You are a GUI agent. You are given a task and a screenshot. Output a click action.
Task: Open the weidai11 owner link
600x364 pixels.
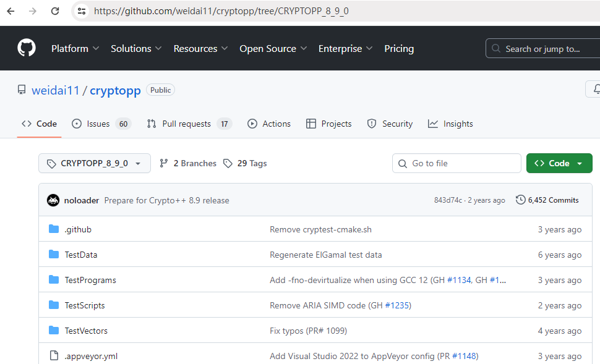(x=56, y=91)
